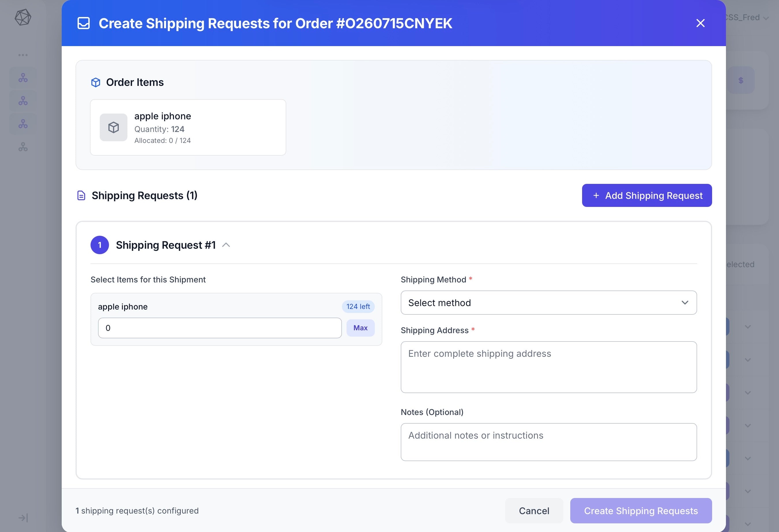Submit with Create Shipping Requests button
This screenshot has height=532, width=779.
(641, 511)
